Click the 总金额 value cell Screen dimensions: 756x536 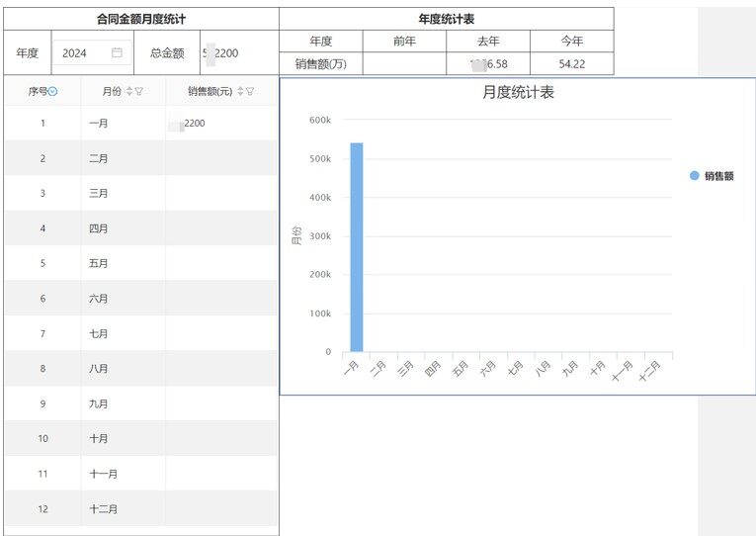(239, 53)
